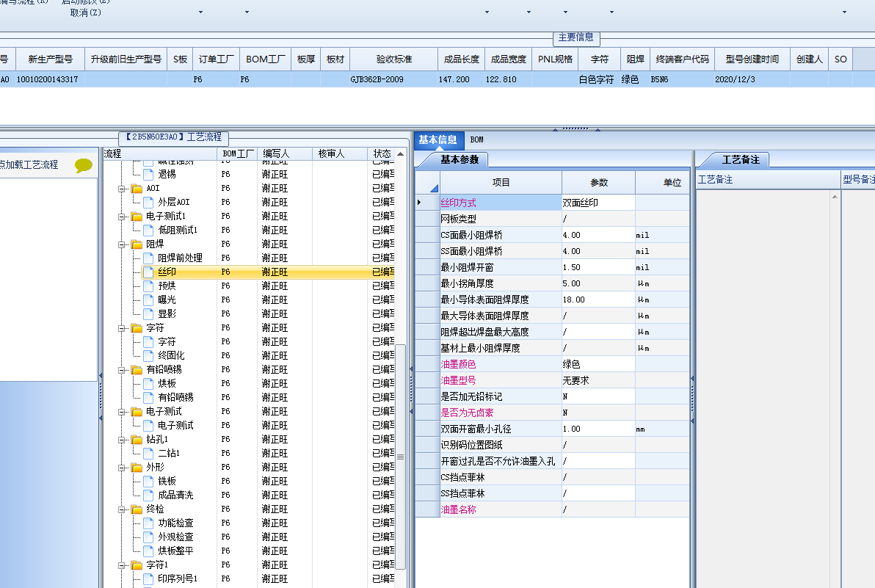Click the document icon beside 二钻1
875x588 pixels.
tap(148, 453)
